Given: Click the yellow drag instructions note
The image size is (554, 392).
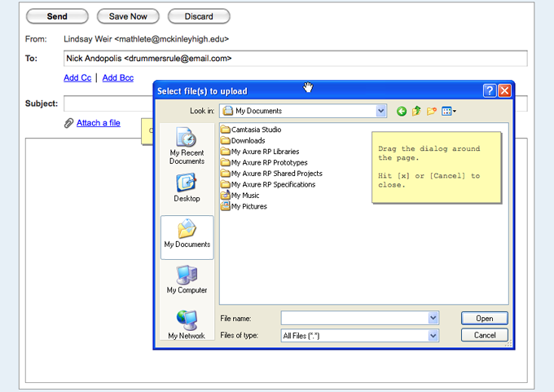Looking at the screenshot, I should (437, 168).
